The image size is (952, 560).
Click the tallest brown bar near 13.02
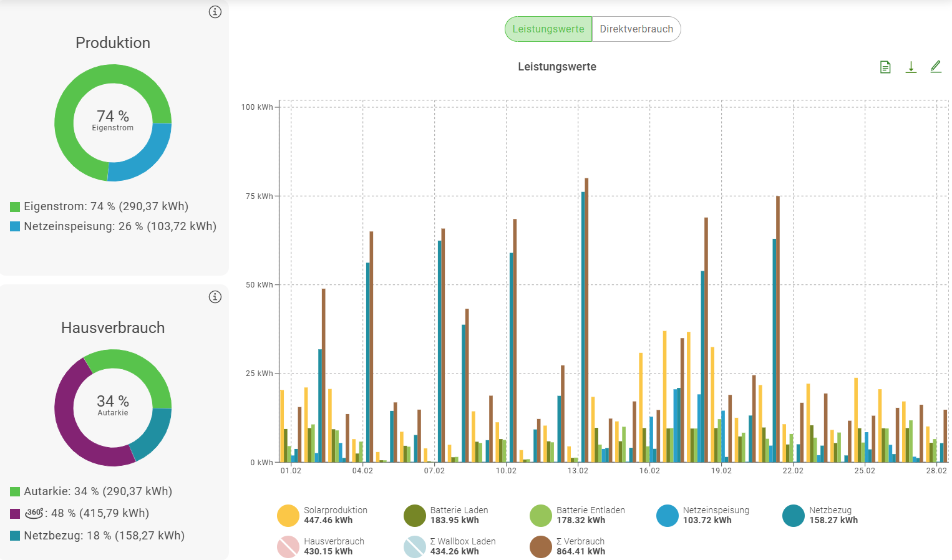tap(586, 312)
